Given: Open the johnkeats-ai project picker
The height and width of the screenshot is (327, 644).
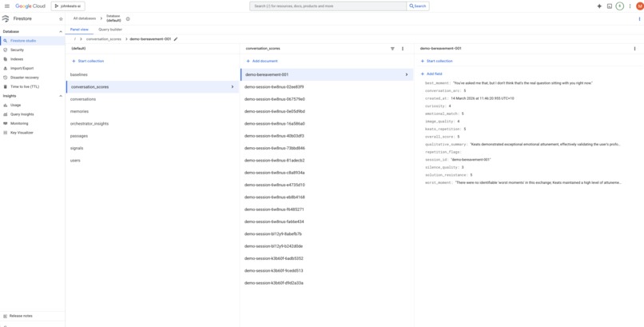Looking at the screenshot, I should tap(68, 6).
